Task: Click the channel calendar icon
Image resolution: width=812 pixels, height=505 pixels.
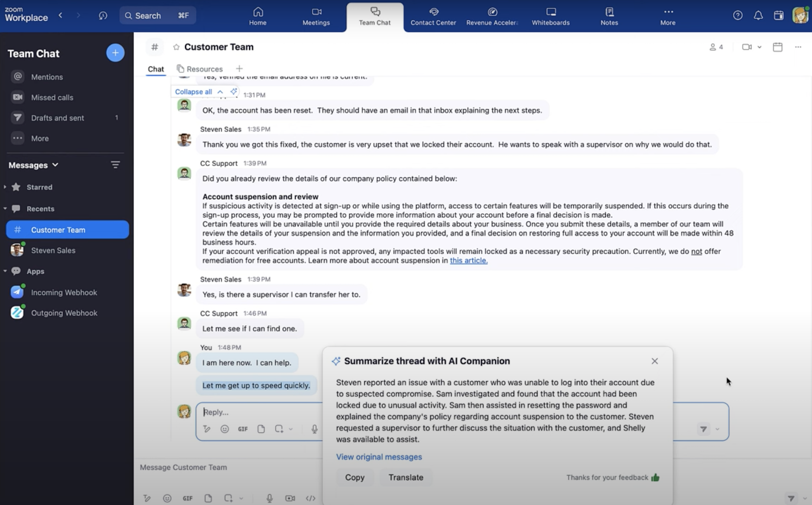Action: point(777,47)
